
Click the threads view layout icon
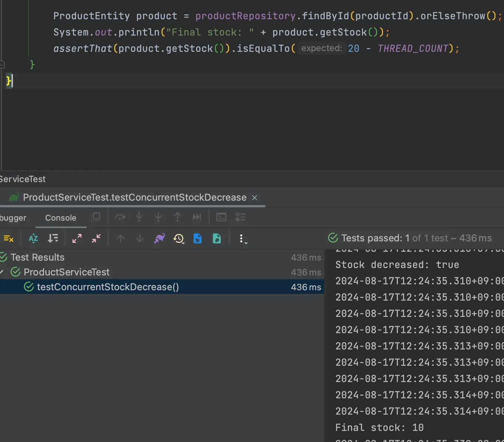pyautogui.click(x=241, y=217)
